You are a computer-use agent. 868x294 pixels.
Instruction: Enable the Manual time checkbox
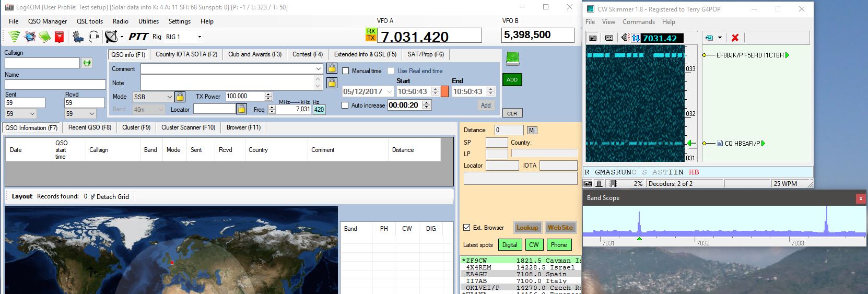coord(345,71)
